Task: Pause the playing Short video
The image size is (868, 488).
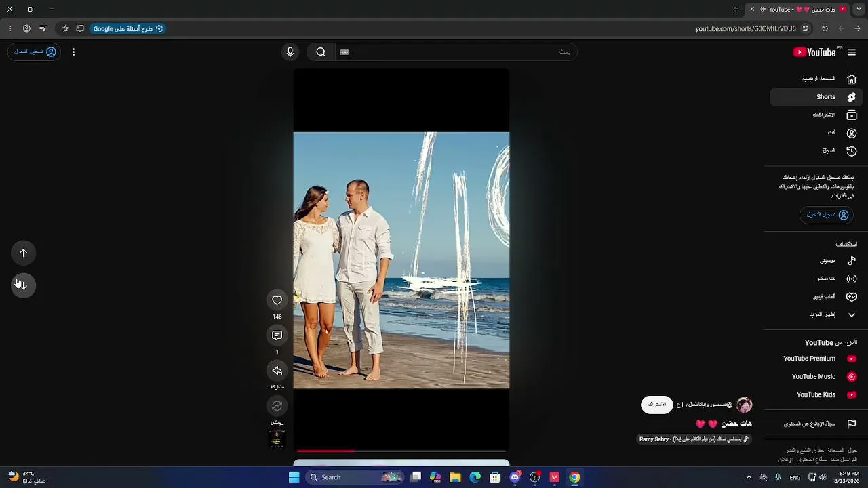Action: [x=401, y=260]
